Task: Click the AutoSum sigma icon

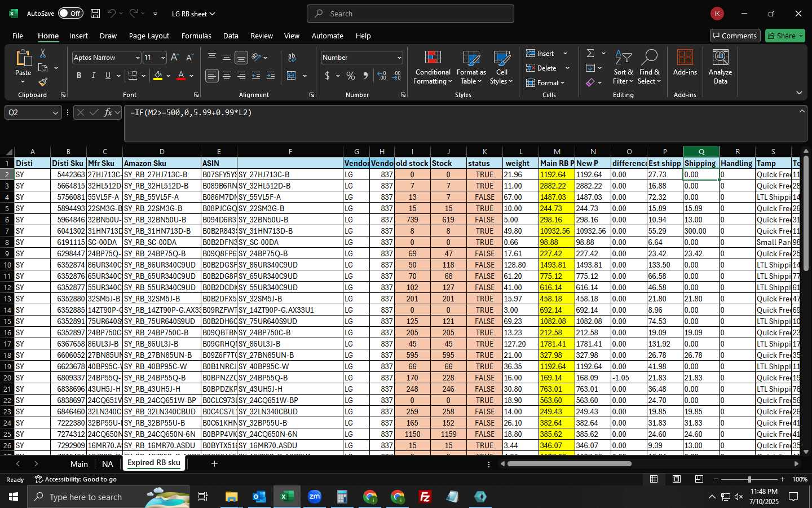Action: pos(590,53)
